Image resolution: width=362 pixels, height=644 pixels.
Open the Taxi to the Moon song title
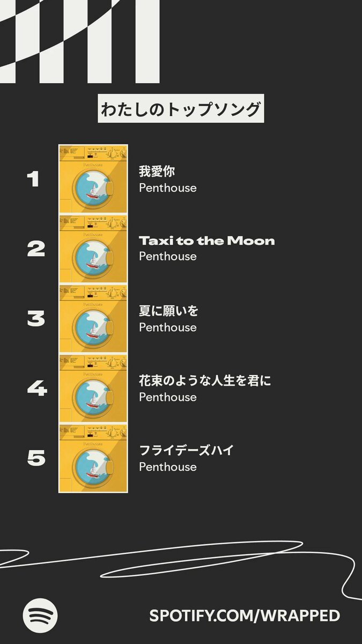pos(206,240)
